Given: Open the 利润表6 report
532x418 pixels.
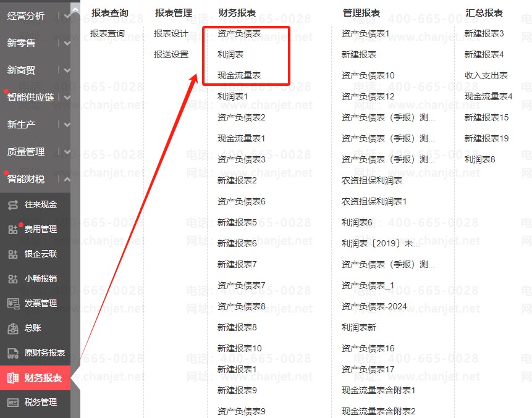Looking at the screenshot, I should [357, 222].
